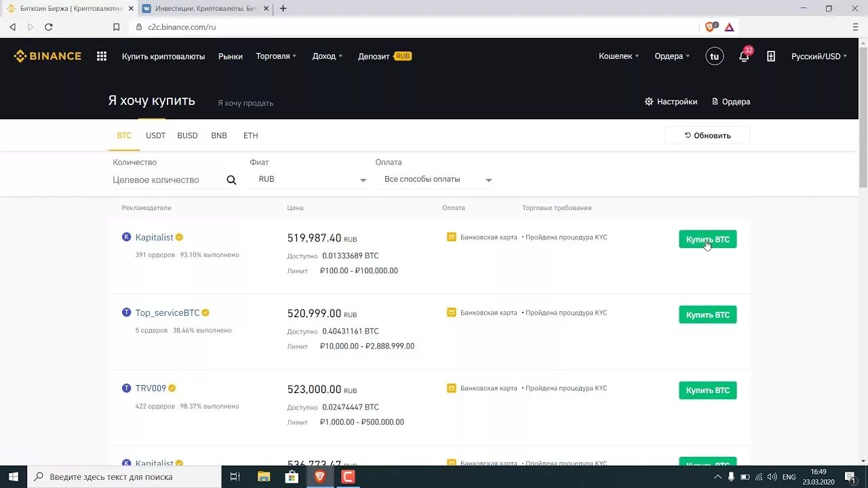This screenshot has width=868, height=488.
Task: Click Купить BTC for Top_serviceBTC offer
Action: pos(707,314)
